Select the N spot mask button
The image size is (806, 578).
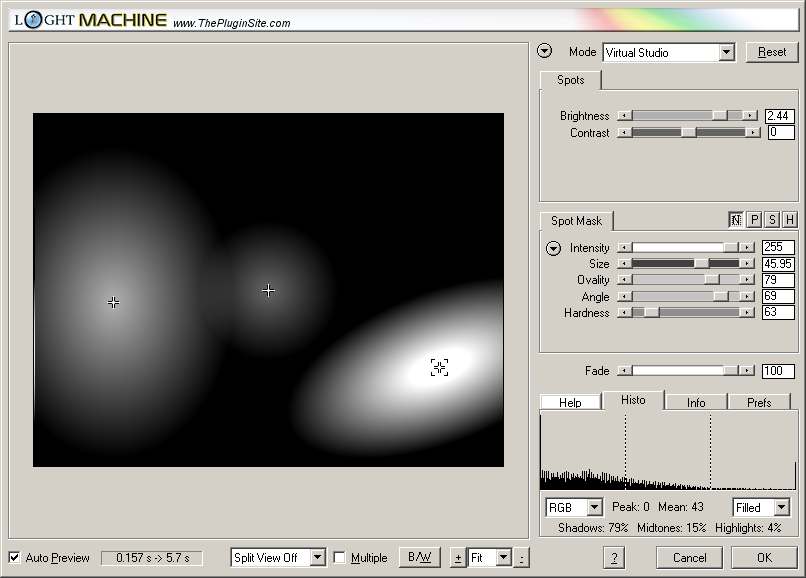pyautogui.click(x=736, y=220)
